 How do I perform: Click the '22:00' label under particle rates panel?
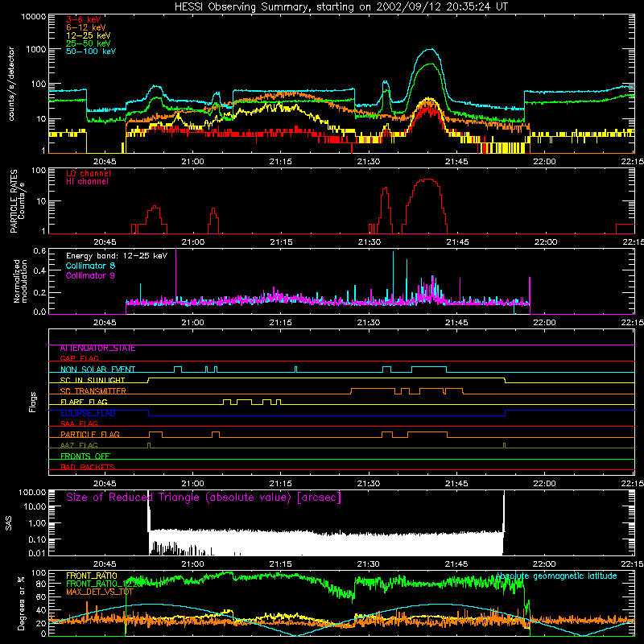pos(546,242)
